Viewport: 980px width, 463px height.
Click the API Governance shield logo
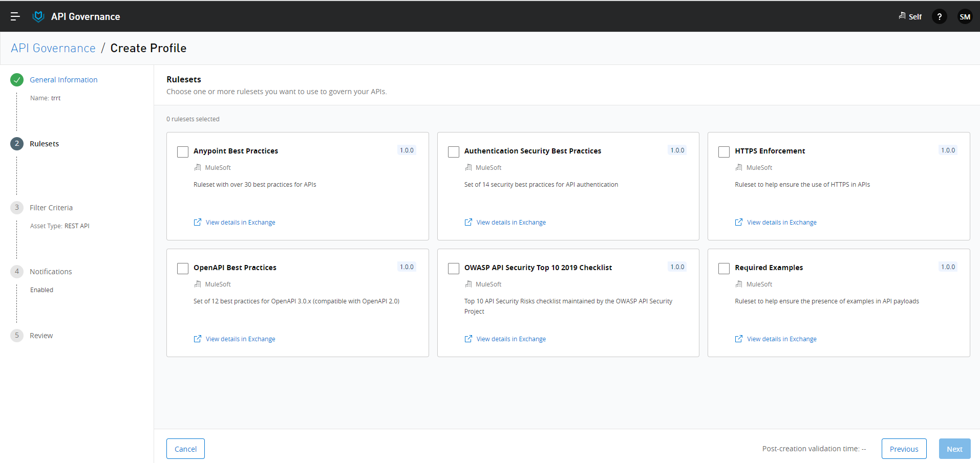coord(38,16)
